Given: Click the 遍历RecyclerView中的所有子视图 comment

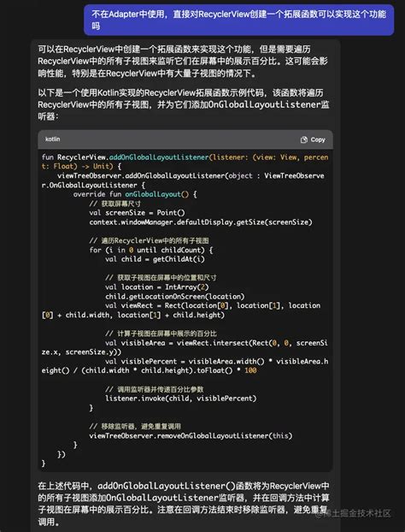Looking at the screenshot, I should point(150,240).
